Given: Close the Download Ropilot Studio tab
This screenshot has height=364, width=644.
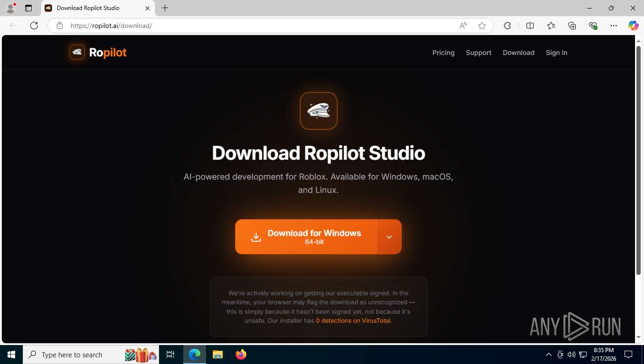Looking at the screenshot, I should 147,8.
